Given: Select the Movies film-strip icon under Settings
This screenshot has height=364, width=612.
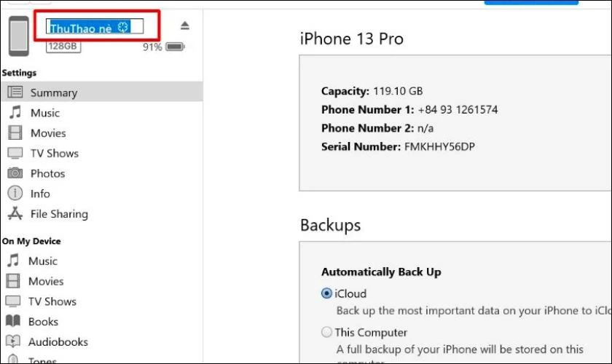Looking at the screenshot, I should (x=15, y=132).
